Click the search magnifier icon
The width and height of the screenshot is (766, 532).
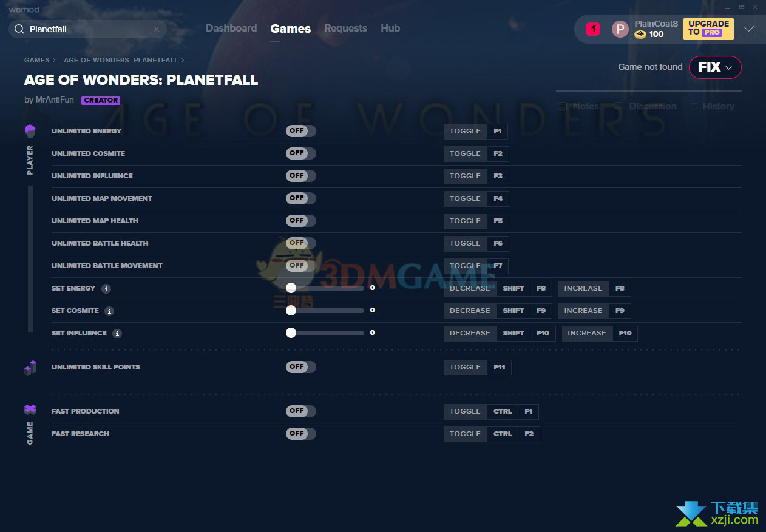point(19,29)
